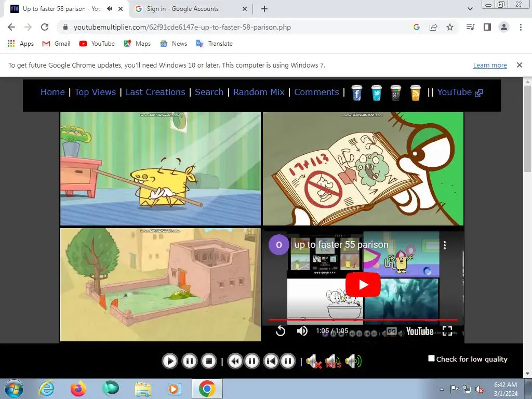
Task: Open a new tab with plus button
Action: tap(264, 9)
